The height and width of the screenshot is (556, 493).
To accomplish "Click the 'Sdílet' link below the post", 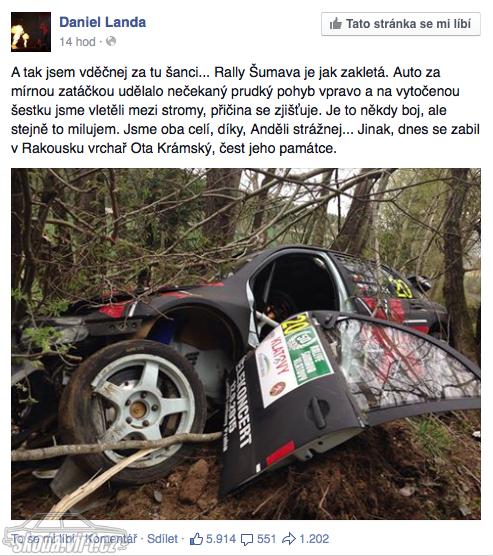I will point(162,539).
